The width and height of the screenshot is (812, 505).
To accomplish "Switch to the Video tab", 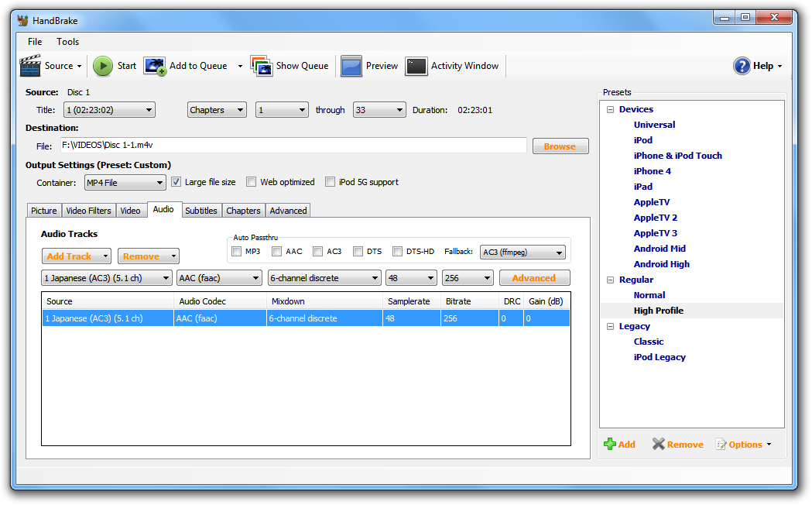I will point(131,210).
